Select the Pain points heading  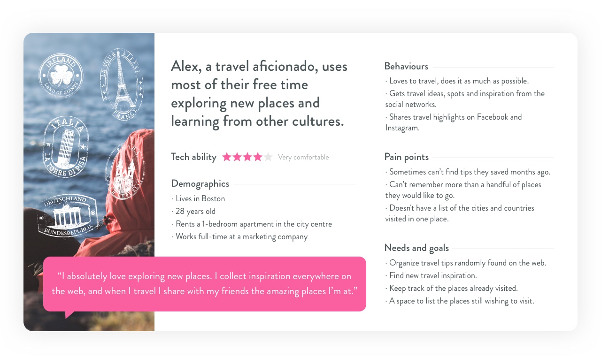pyautogui.click(x=407, y=157)
